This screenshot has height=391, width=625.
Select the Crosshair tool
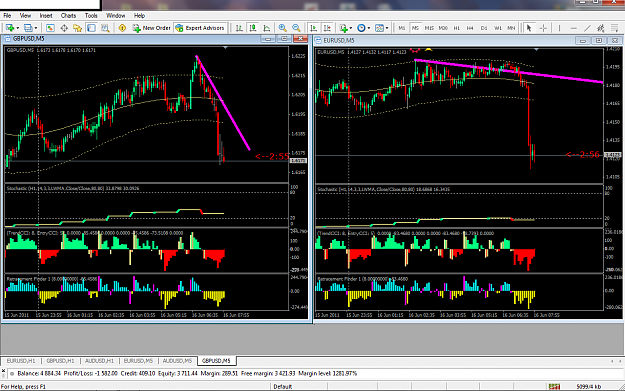tap(543, 28)
